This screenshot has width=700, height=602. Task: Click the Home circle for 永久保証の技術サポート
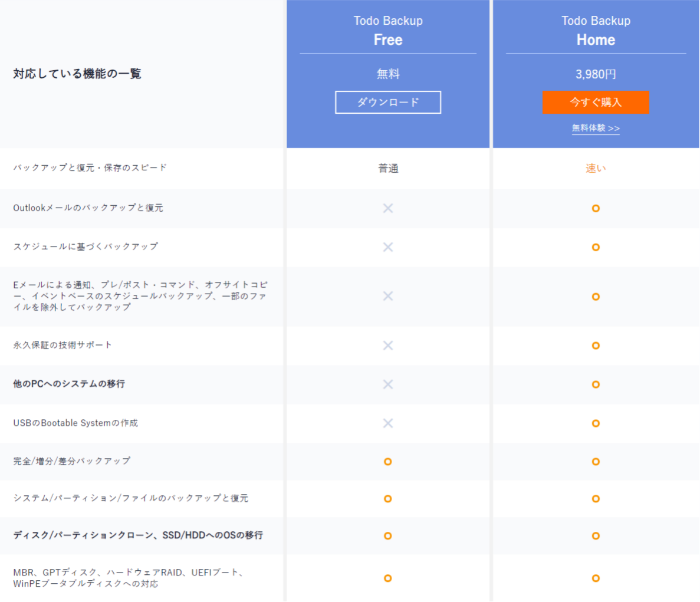(596, 346)
